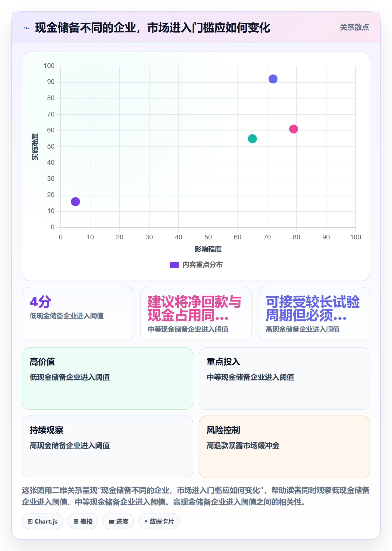Click the 中等现金储备企业进入阈值 label in pink card
The height and width of the screenshot is (551, 392).
(x=188, y=329)
